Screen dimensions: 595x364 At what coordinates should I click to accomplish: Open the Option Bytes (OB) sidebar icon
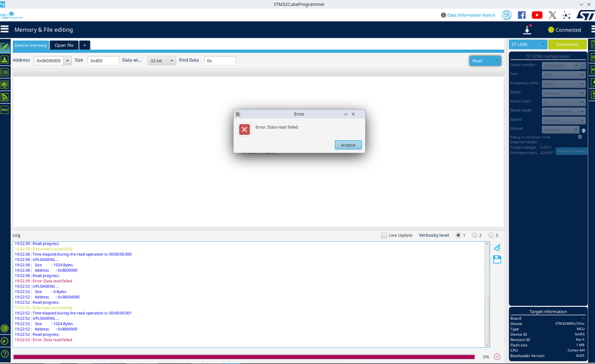point(5,72)
